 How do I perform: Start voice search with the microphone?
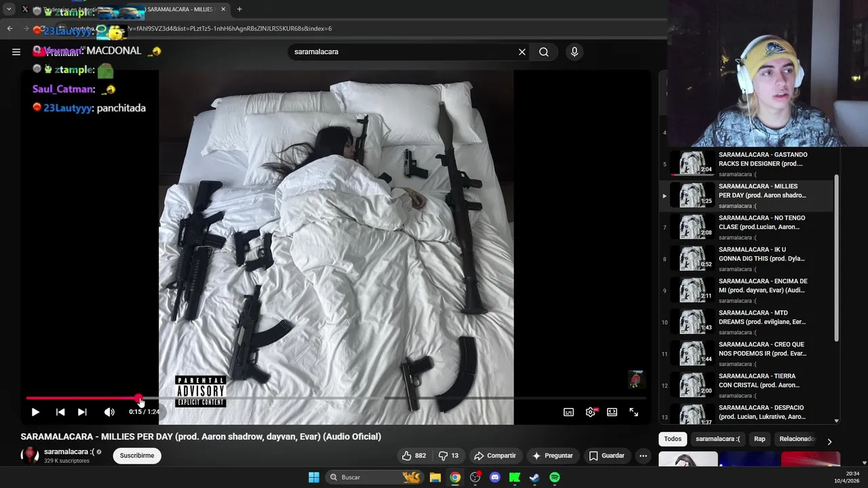coord(574,52)
